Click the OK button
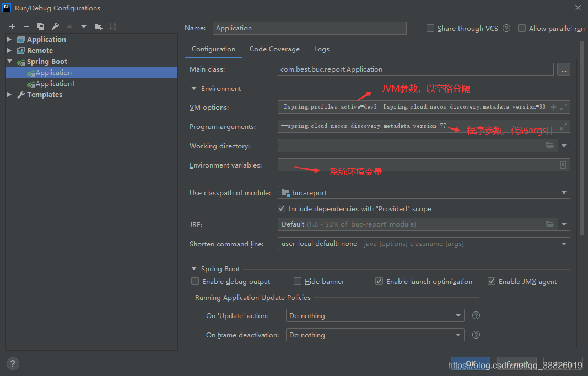The height and width of the screenshot is (376, 588). [470, 363]
